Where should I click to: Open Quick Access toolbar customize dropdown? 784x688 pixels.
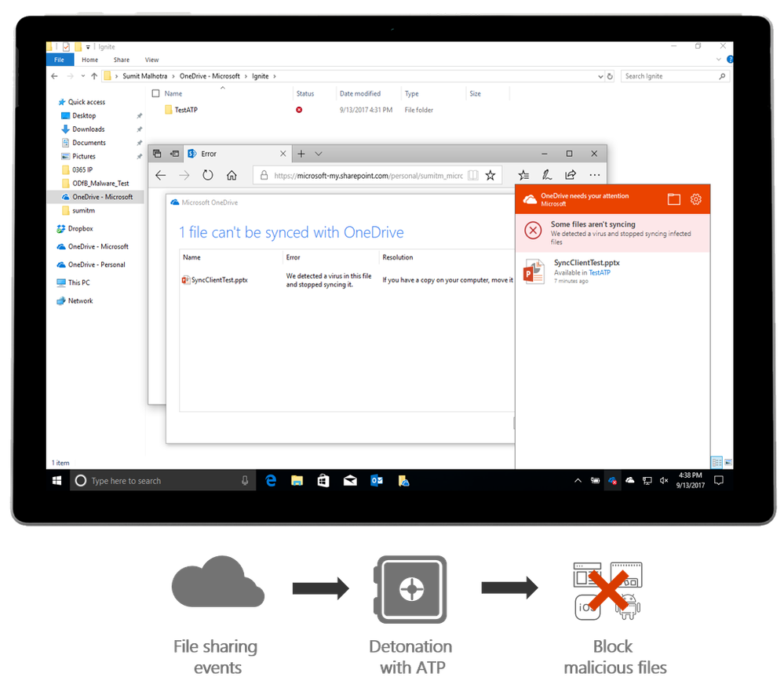[x=88, y=47]
